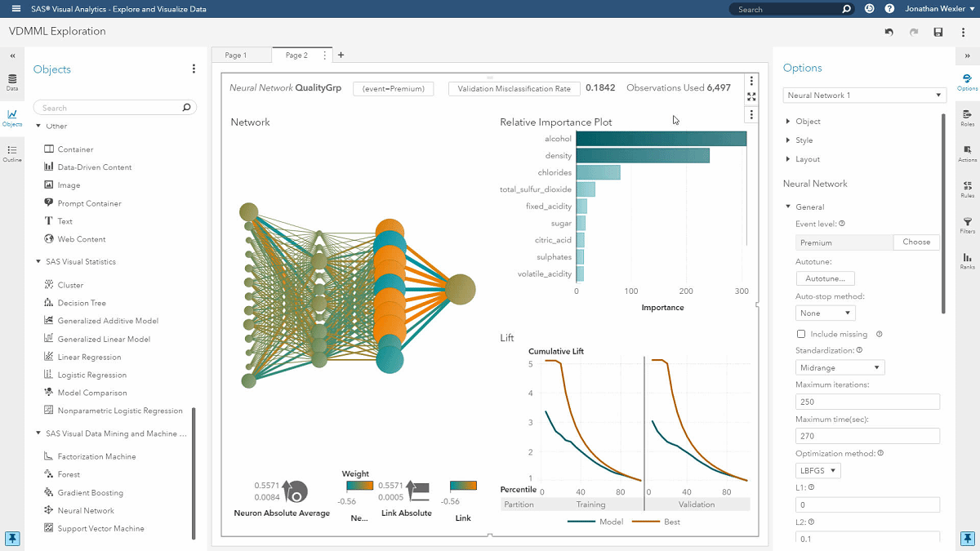Click the Autotune button
This screenshot has width=980, height=551.
(825, 278)
